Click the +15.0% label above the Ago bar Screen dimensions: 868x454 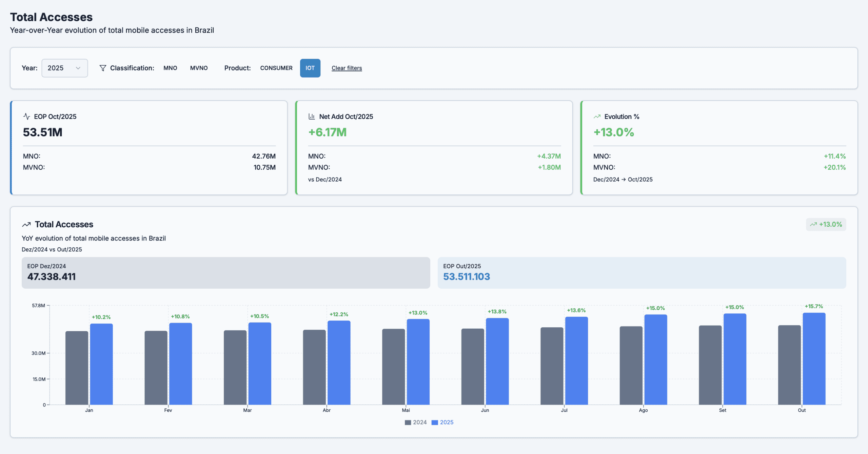click(655, 308)
